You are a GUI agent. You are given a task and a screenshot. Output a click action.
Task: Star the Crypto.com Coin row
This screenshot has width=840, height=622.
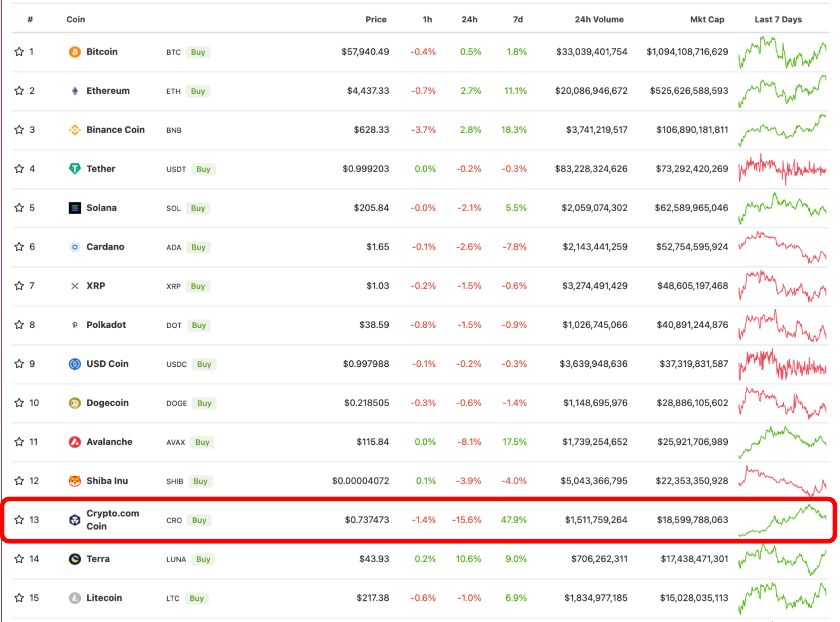pyautogui.click(x=19, y=520)
